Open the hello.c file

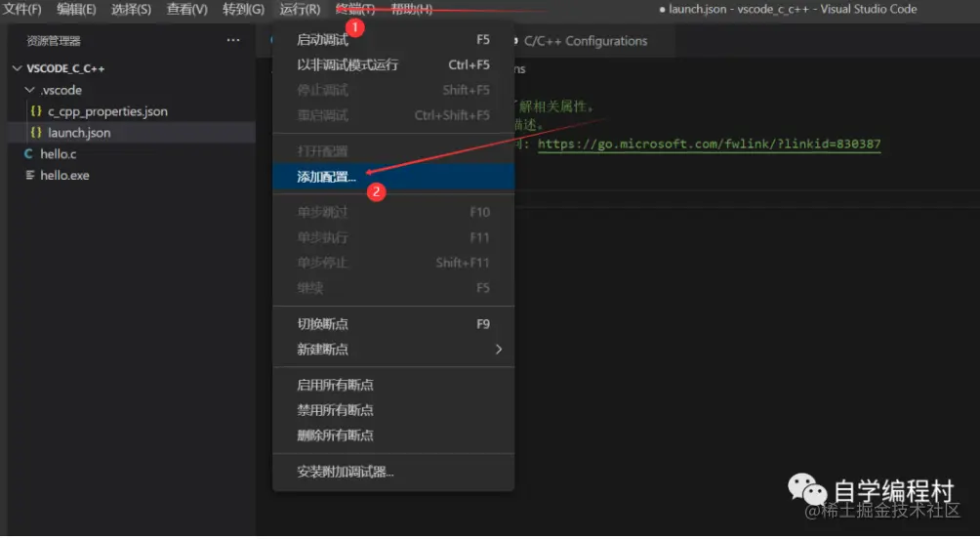pos(59,154)
